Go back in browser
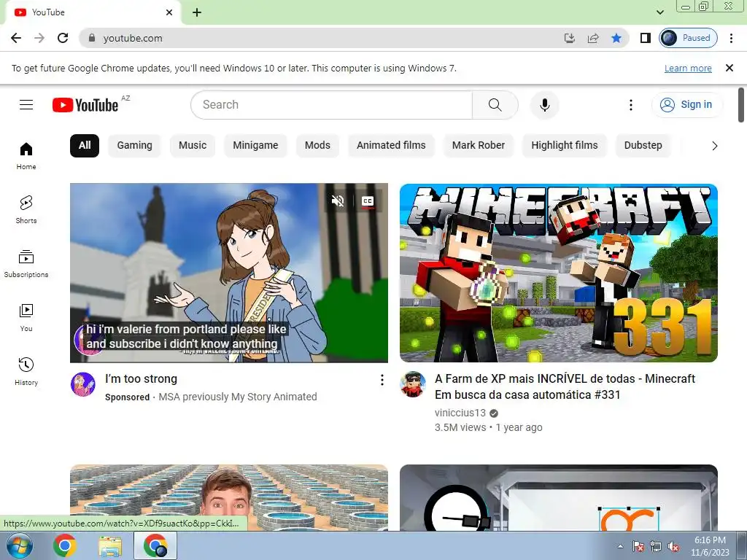The height and width of the screenshot is (560, 747). pyautogui.click(x=16, y=38)
